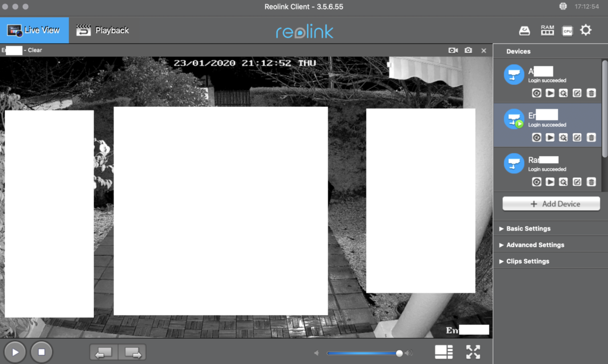This screenshot has width=608, height=364.
Task: Add a new device
Action: pyautogui.click(x=551, y=204)
